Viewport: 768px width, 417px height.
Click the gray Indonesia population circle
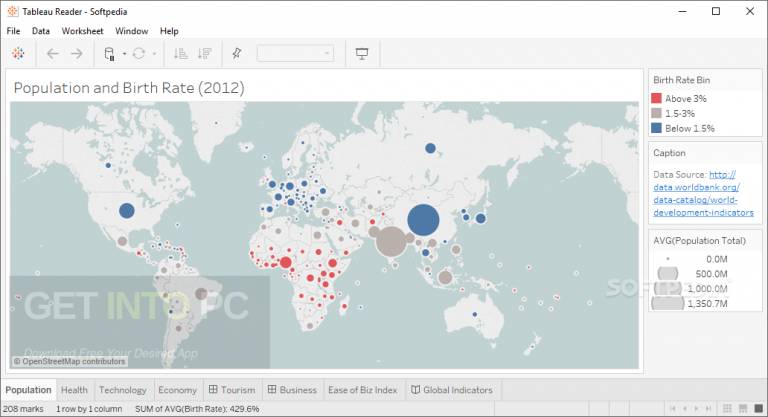pyautogui.click(x=445, y=277)
